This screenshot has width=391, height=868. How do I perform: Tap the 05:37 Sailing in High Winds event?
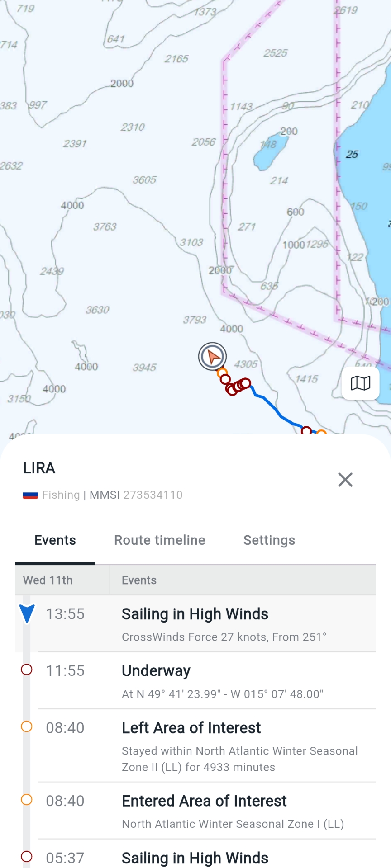pyautogui.click(x=195, y=858)
